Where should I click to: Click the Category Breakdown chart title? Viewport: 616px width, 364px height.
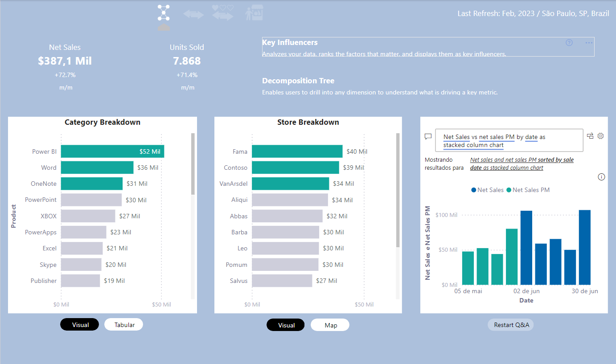[103, 122]
